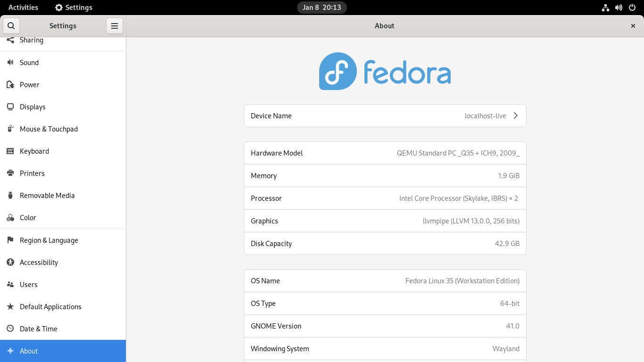Go to the Power panel
This screenshot has width=644, height=362.
[x=63, y=84]
